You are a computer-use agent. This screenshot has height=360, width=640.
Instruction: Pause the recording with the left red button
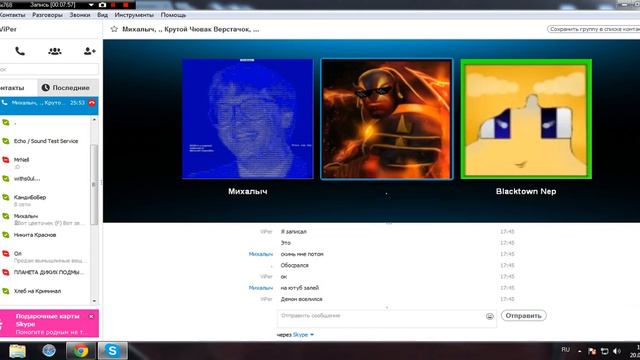(x=113, y=5)
